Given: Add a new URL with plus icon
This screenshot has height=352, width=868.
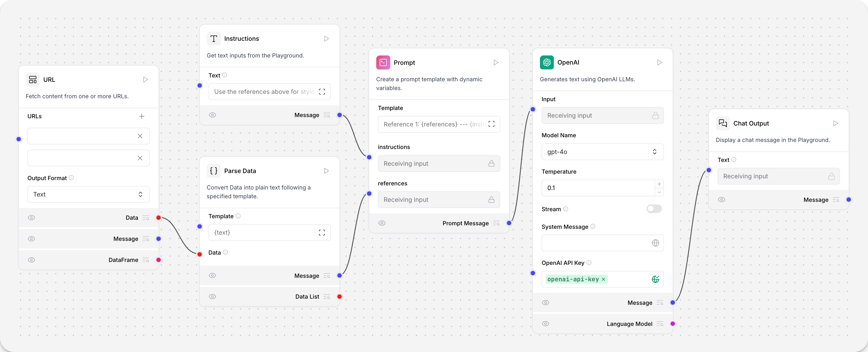Looking at the screenshot, I should click(x=141, y=116).
